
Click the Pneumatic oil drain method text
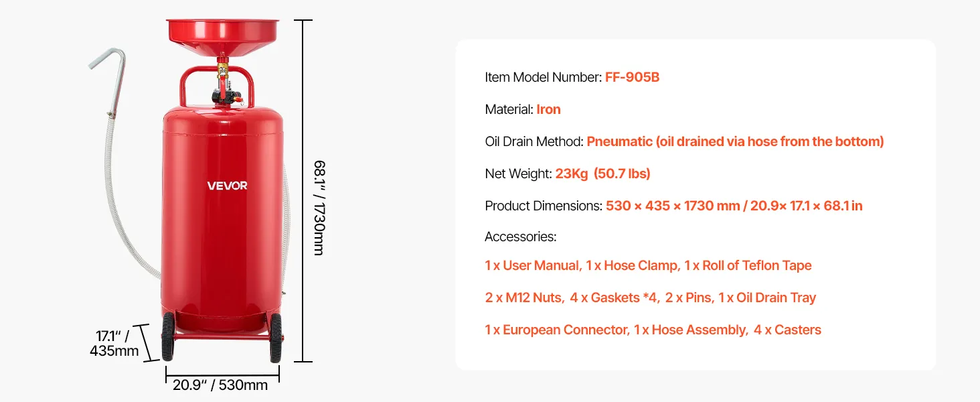(735, 141)
